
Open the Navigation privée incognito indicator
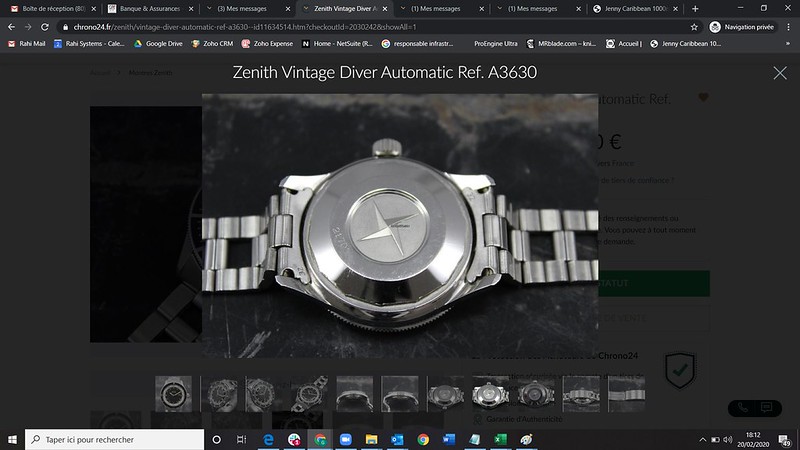[742, 27]
